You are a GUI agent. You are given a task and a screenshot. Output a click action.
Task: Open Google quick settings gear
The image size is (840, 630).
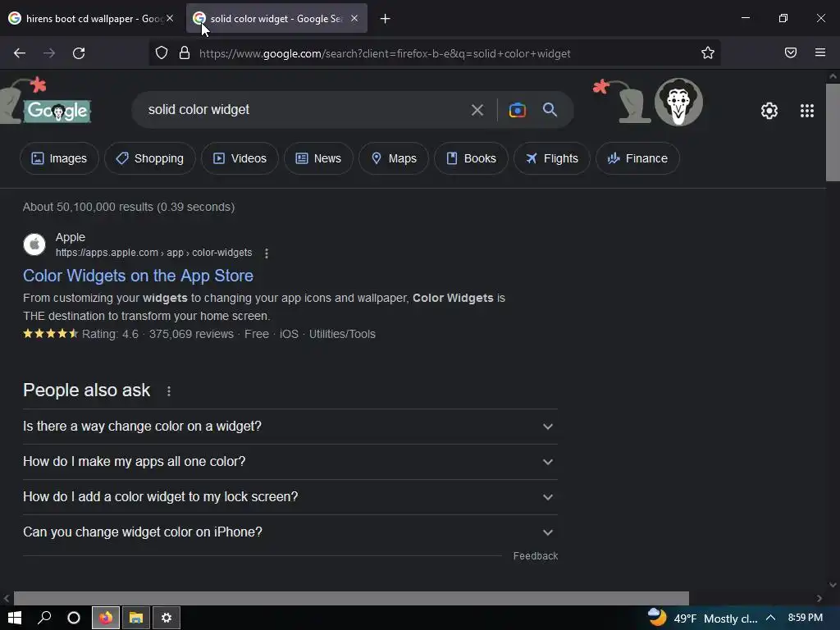coord(769,111)
